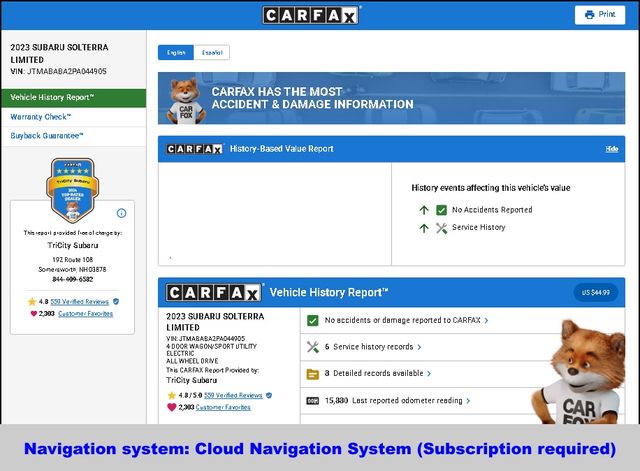Click the Top-Rated Dealer badge
Viewport: 640px width, 471px height.
point(72,190)
